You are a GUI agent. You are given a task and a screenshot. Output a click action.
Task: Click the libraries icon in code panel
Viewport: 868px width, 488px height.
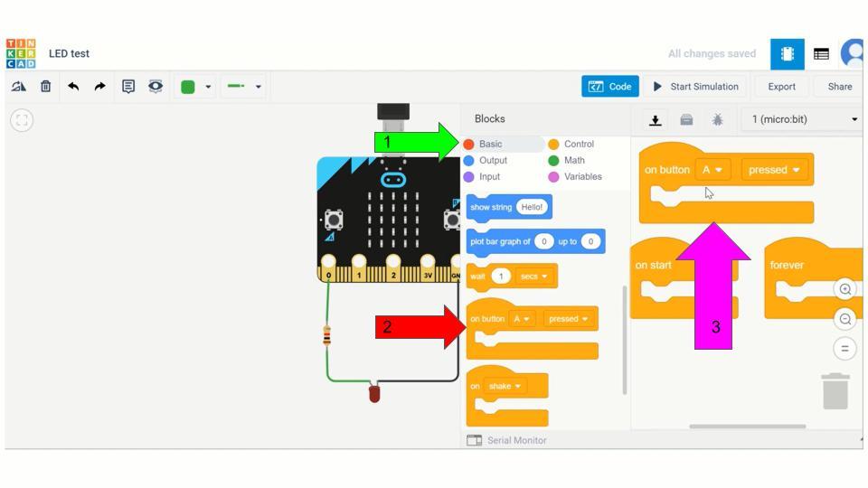tap(686, 119)
